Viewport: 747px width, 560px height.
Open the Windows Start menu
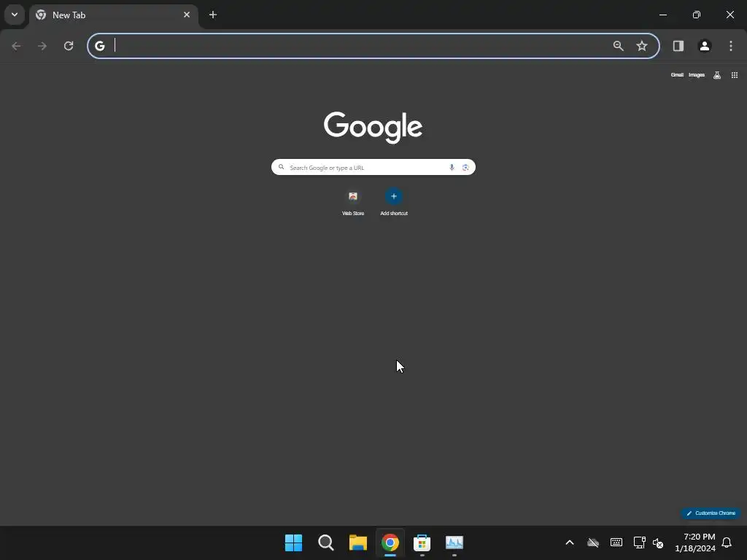293,542
